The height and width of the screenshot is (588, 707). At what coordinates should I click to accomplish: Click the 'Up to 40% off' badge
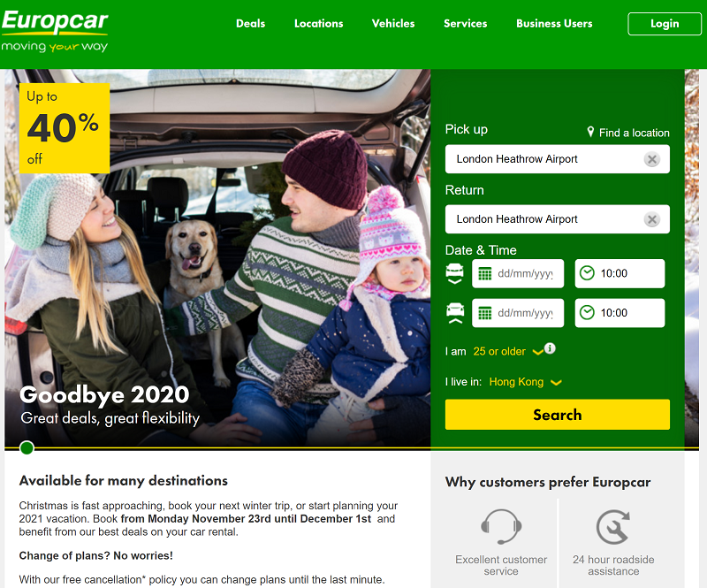point(65,128)
